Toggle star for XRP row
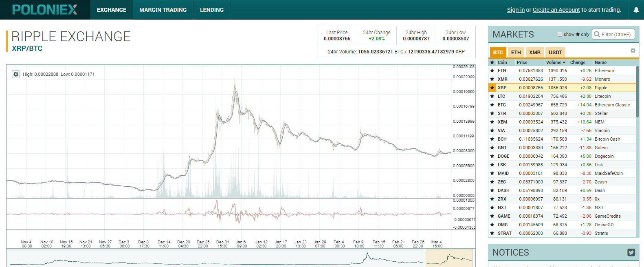The width and height of the screenshot is (644, 267). 492,88
